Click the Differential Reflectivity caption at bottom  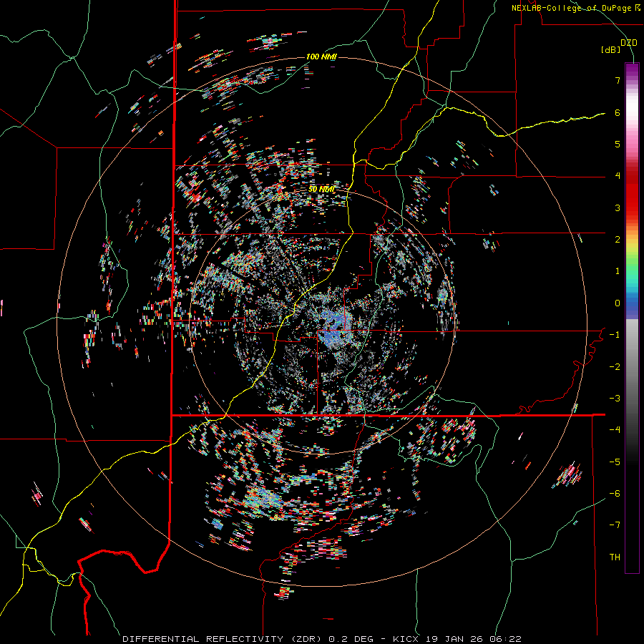[322, 639]
